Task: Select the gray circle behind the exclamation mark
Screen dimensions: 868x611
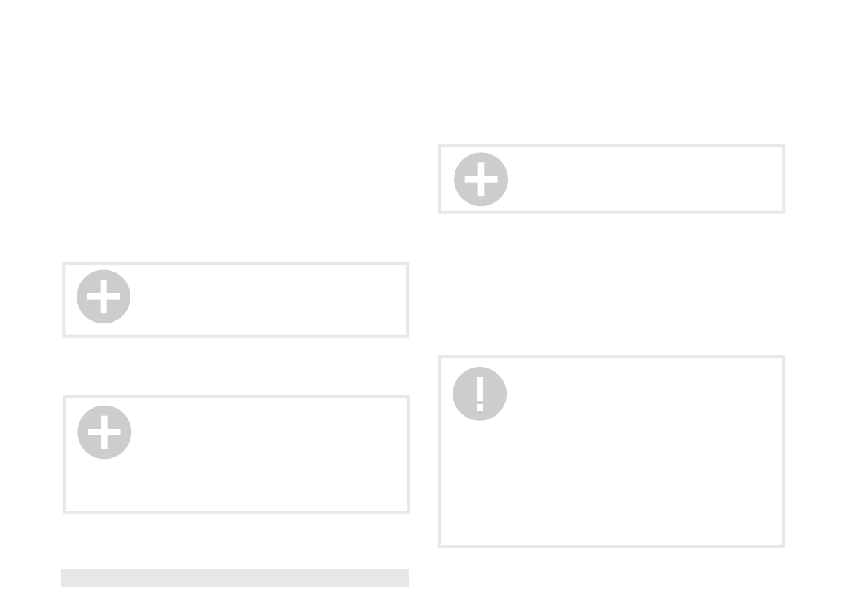Action: click(480, 394)
